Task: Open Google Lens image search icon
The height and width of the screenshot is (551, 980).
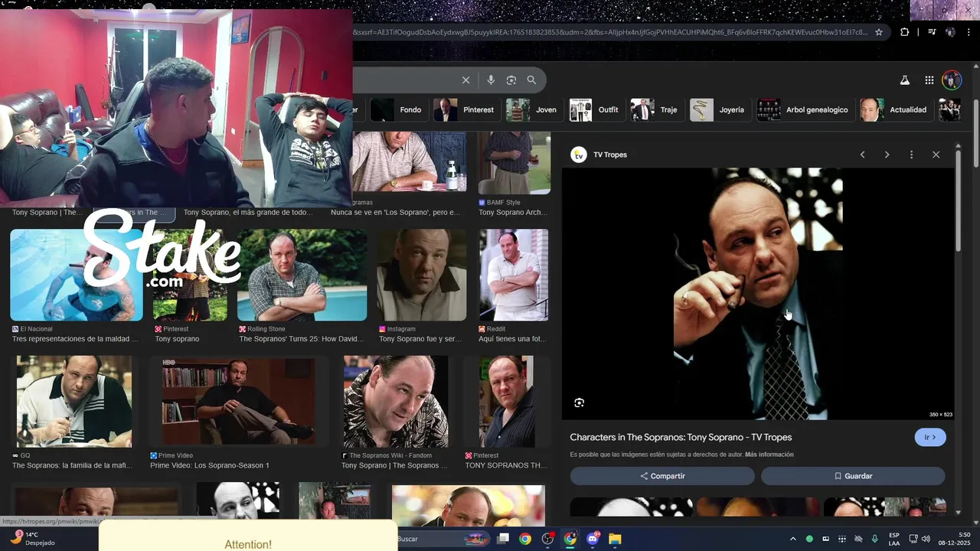Action: [511, 80]
